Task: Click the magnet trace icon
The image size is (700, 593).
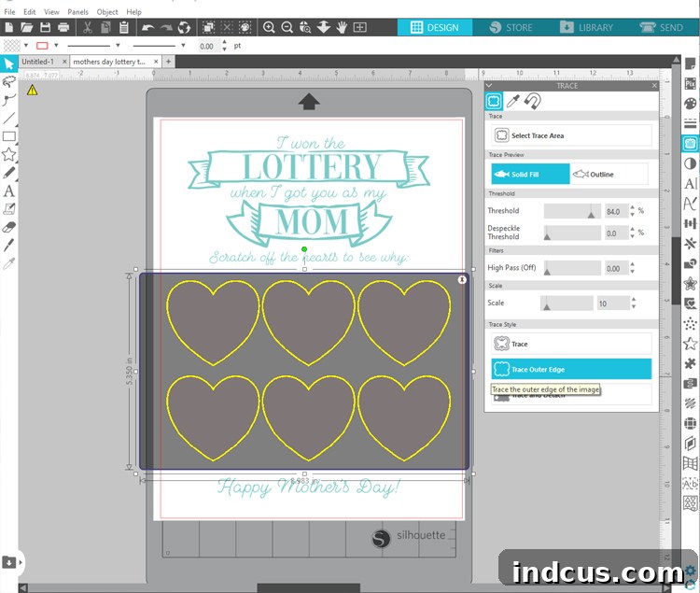Action: (x=533, y=101)
